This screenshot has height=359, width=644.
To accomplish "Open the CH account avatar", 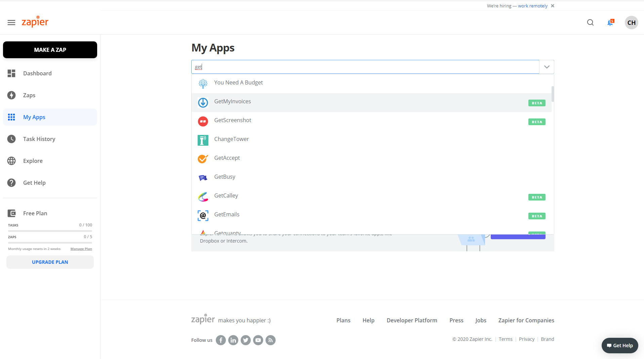I will point(631,23).
